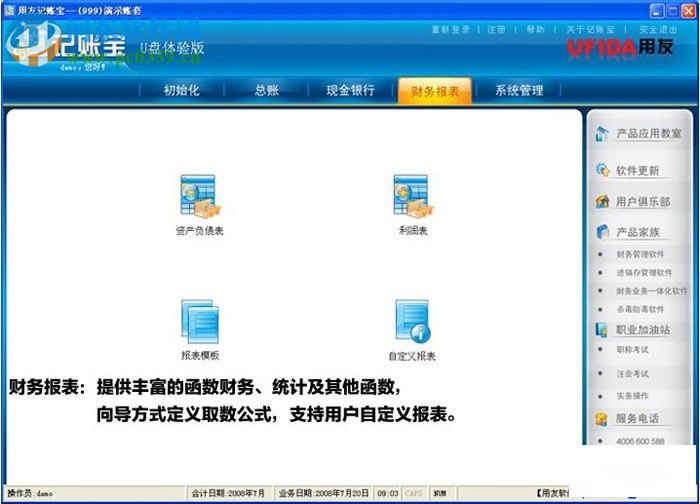The height and width of the screenshot is (504, 700).
Task: Click the 利润表 label text
Action: coord(413,231)
